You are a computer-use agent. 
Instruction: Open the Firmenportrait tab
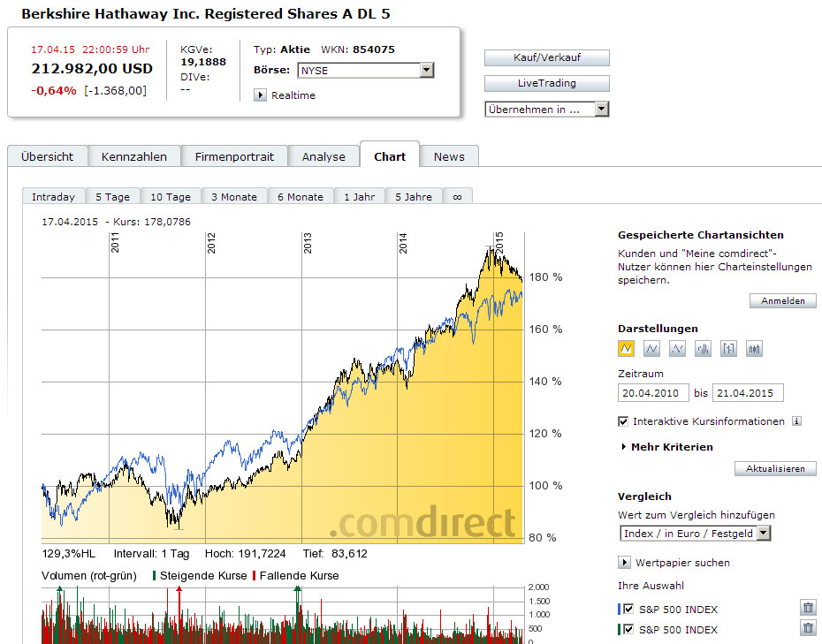pyautogui.click(x=234, y=156)
